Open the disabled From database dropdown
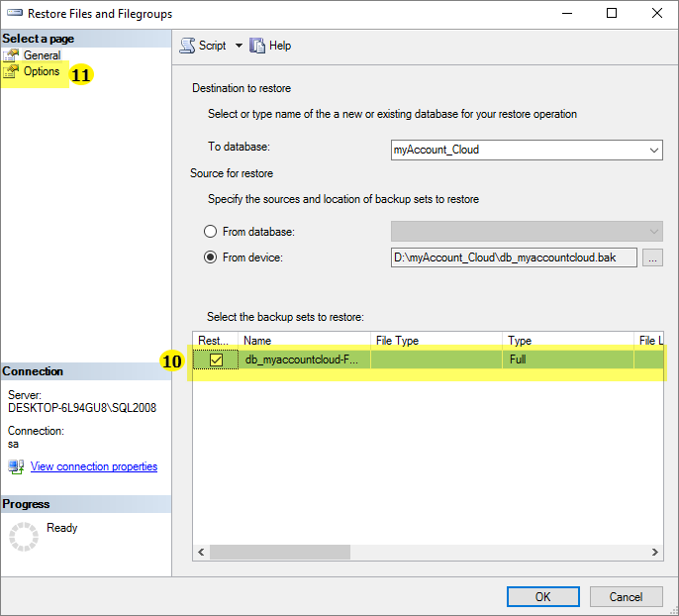679x616 pixels. pyautogui.click(x=527, y=232)
